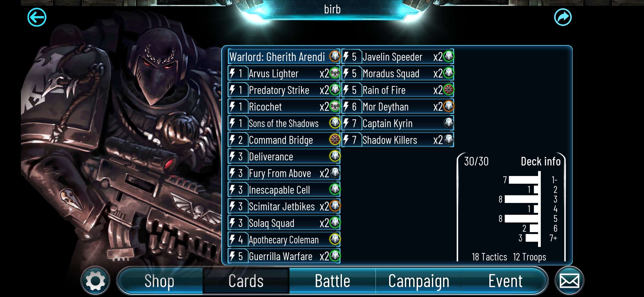644x297 pixels.
Task: Tap the red faction icon on Rain of Fire
Action: click(x=449, y=90)
